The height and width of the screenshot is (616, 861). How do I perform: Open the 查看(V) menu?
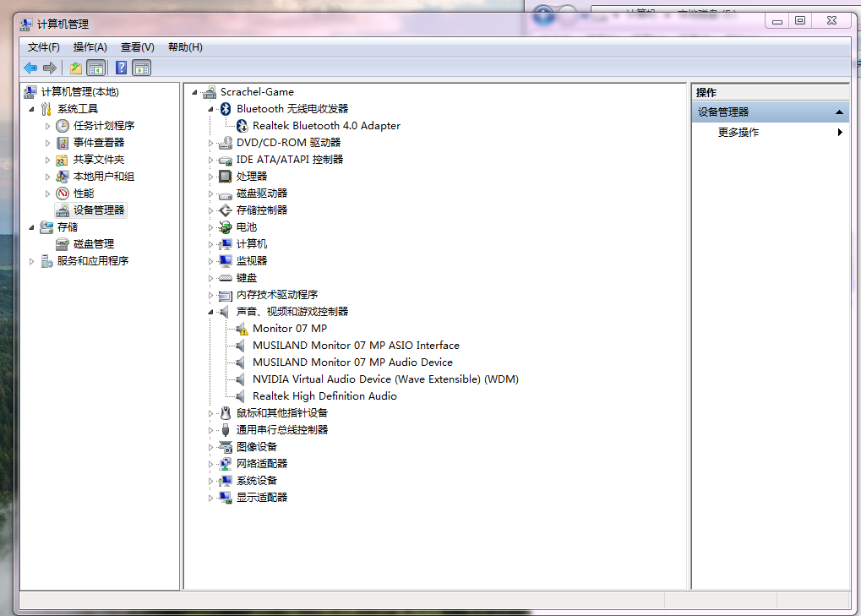[137, 47]
